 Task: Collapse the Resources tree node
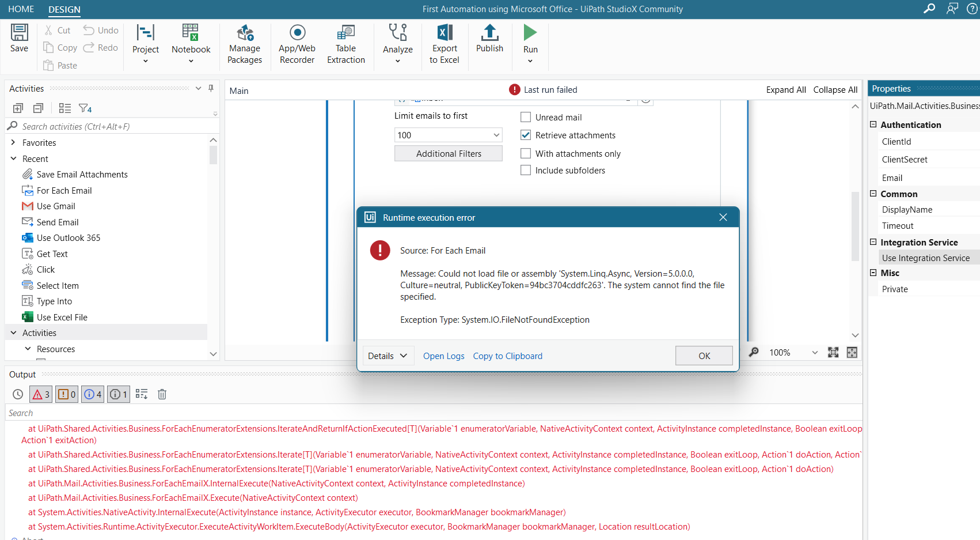click(28, 349)
